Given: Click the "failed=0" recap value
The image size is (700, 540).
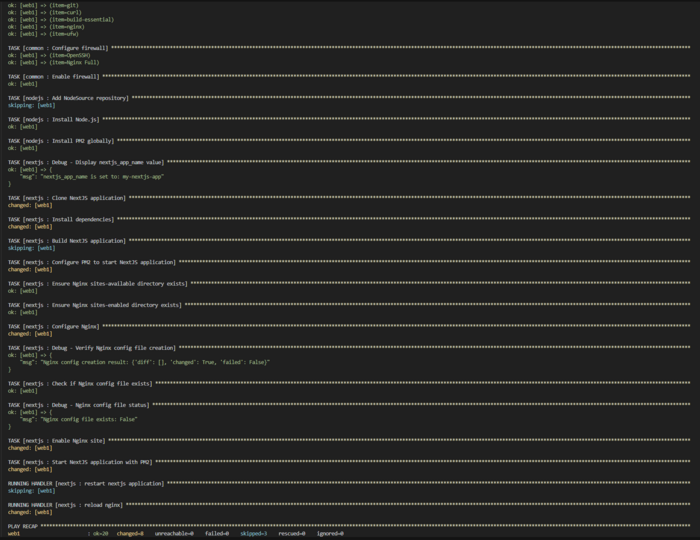Looking at the screenshot, I should click(217, 534).
